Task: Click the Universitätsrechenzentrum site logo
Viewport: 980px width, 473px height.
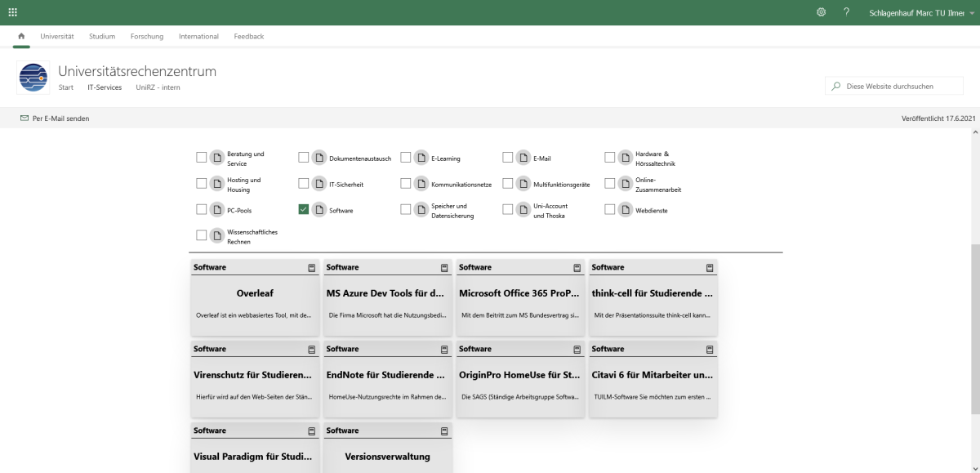Action: pos(33,78)
